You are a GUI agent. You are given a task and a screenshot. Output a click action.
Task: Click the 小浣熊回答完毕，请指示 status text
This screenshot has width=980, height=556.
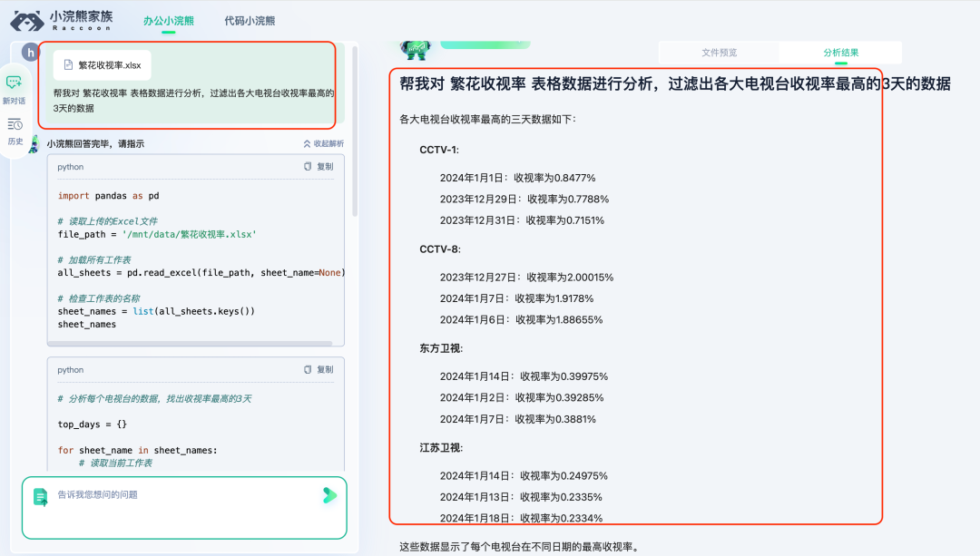[95, 143]
